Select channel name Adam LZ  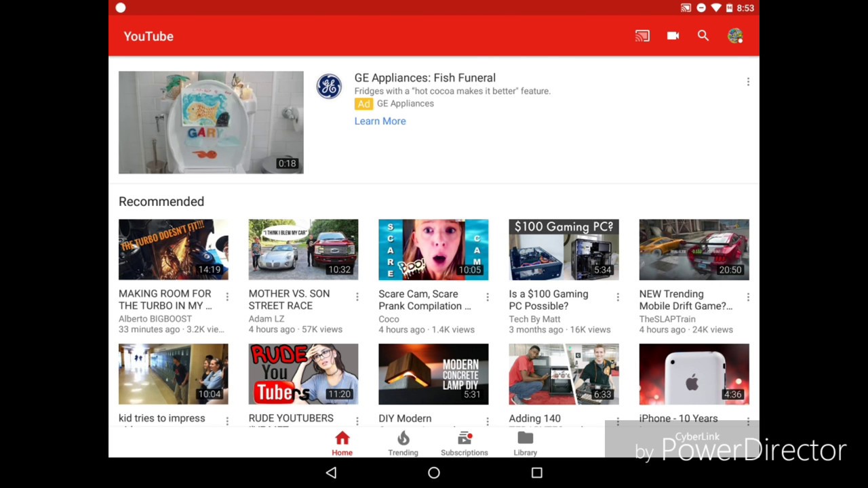click(267, 319)
